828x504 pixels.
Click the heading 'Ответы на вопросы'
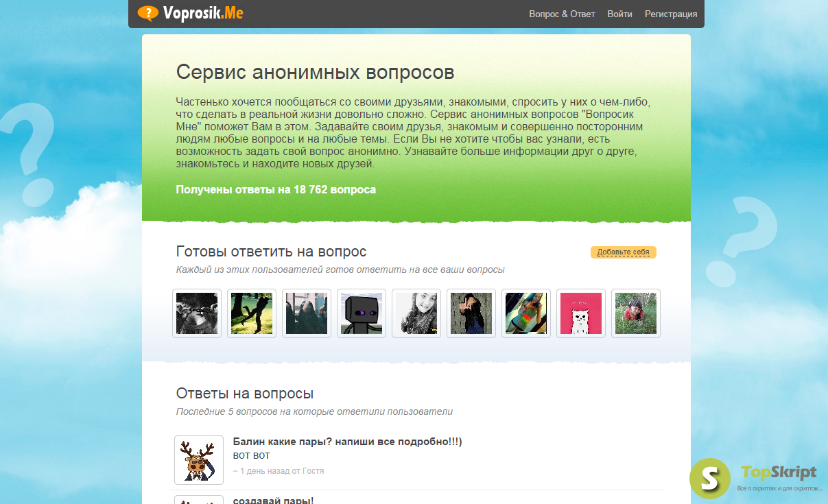point(245,394)
